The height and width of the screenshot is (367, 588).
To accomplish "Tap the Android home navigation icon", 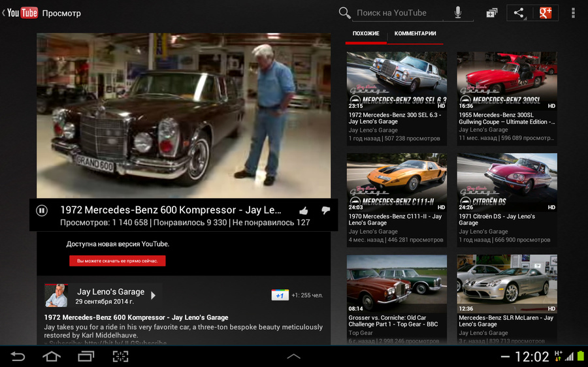I will tap(52, 356).
